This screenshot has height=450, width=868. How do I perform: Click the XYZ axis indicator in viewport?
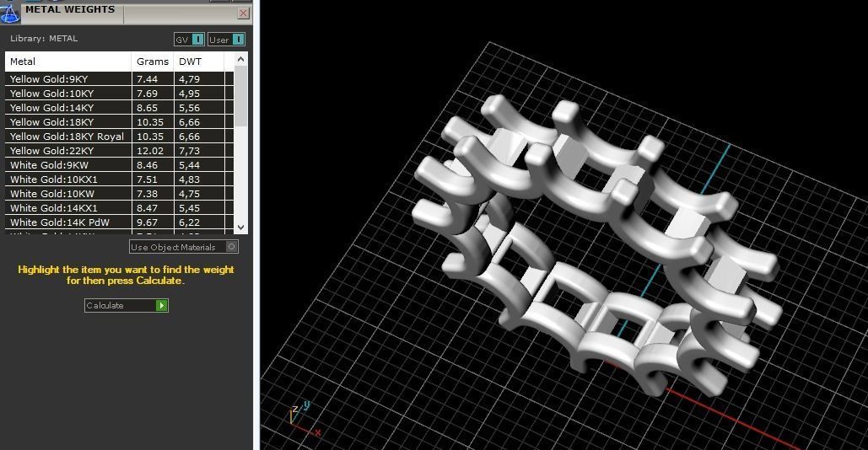point(304,420)
